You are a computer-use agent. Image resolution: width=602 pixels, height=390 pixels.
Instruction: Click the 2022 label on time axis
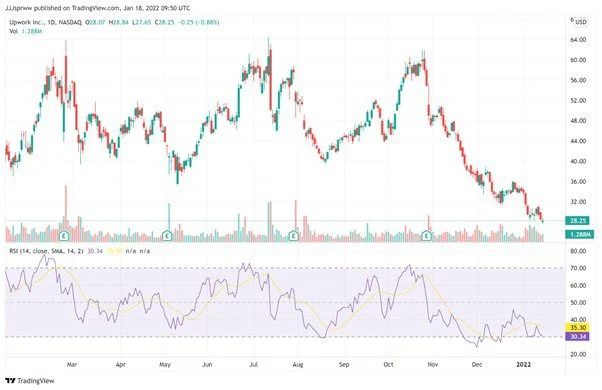click(523, 364)
